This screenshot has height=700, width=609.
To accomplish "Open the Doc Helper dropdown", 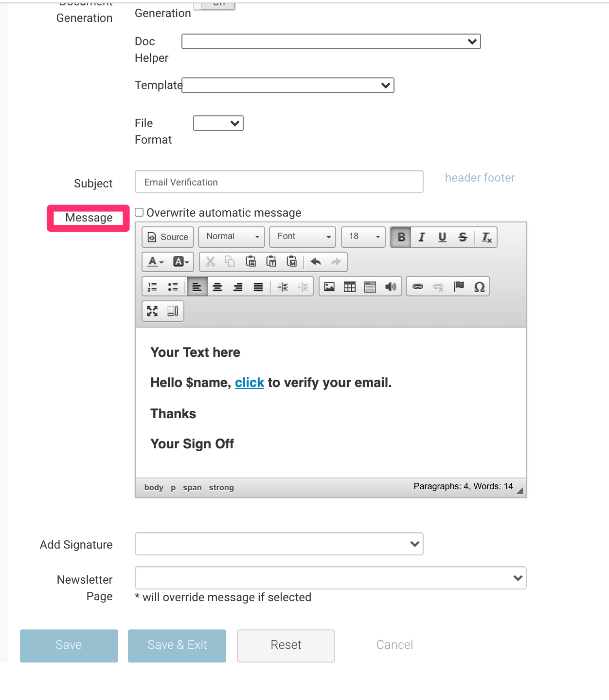I will point(331,41).
